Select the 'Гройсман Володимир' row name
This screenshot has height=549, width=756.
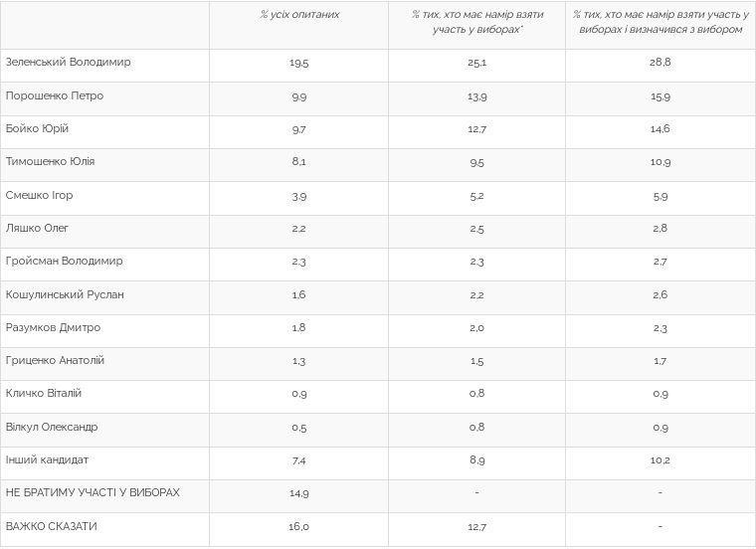65,262
